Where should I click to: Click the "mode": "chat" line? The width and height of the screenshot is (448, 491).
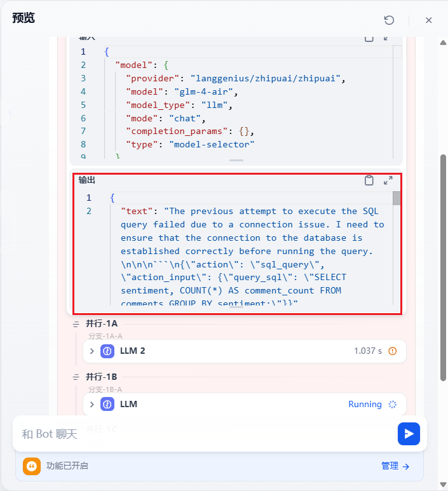click(165, 118)
